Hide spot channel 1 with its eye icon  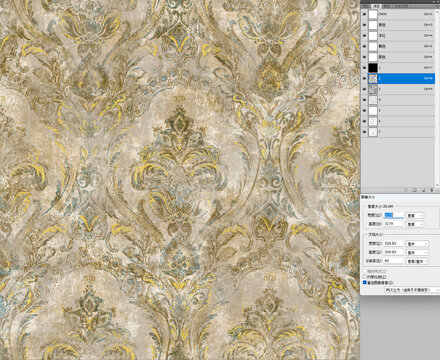(x=364, y=68)
